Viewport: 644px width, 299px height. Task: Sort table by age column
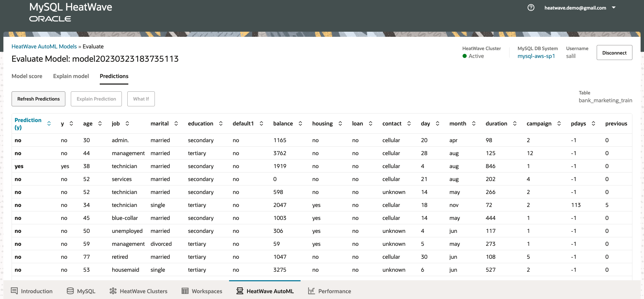click(x=100, y=123)
